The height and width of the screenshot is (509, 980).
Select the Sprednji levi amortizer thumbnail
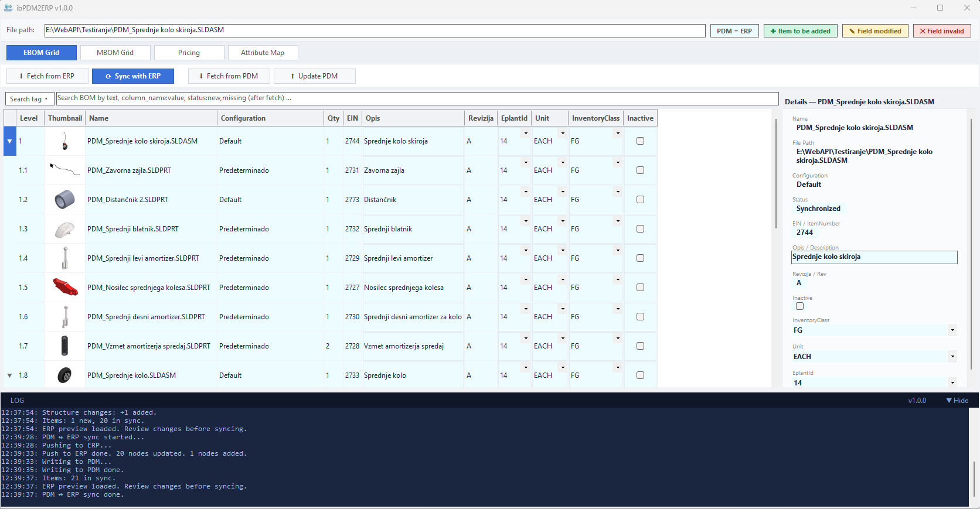pyautogui.click(x=65, y=258)
